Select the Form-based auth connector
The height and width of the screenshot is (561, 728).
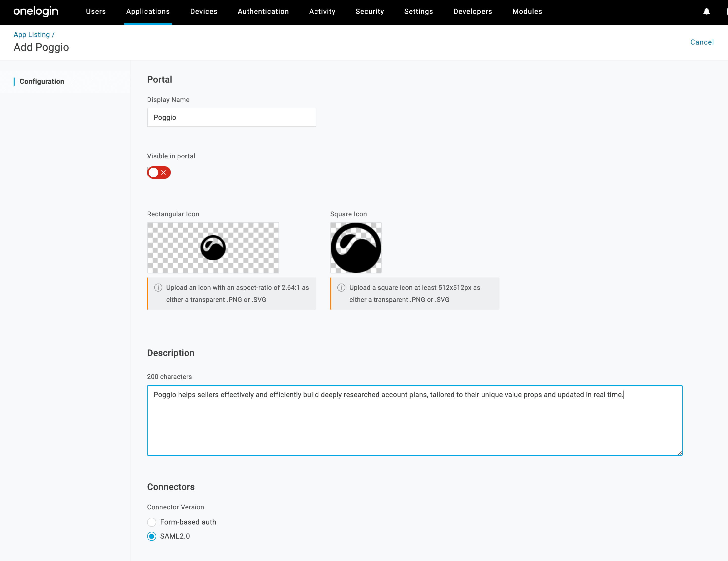tap(152, 522)
